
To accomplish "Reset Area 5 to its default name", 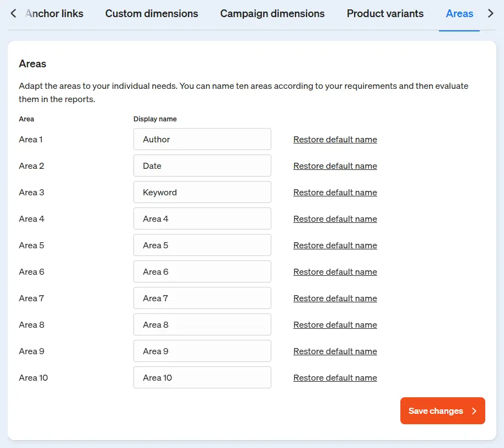I will (335, 246).
